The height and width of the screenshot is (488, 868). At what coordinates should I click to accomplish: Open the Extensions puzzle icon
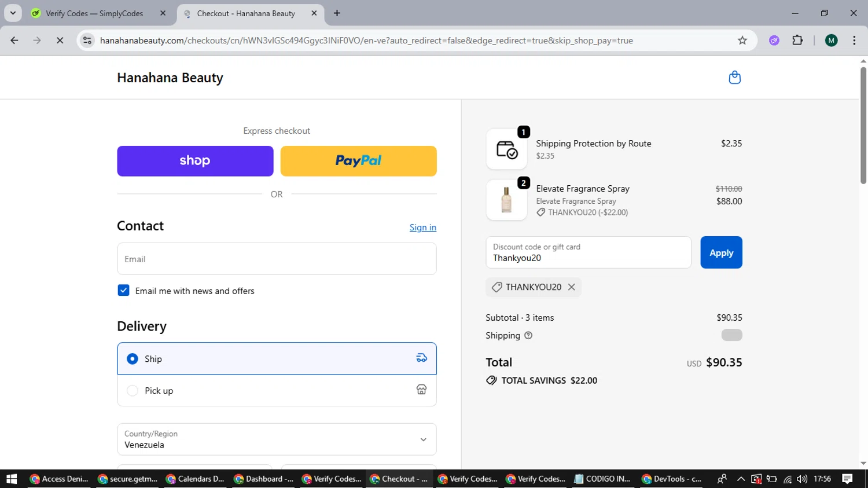click(797, 41)
